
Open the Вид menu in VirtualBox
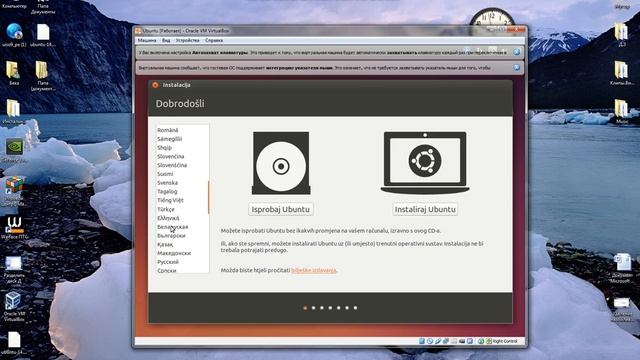point(166,40)
